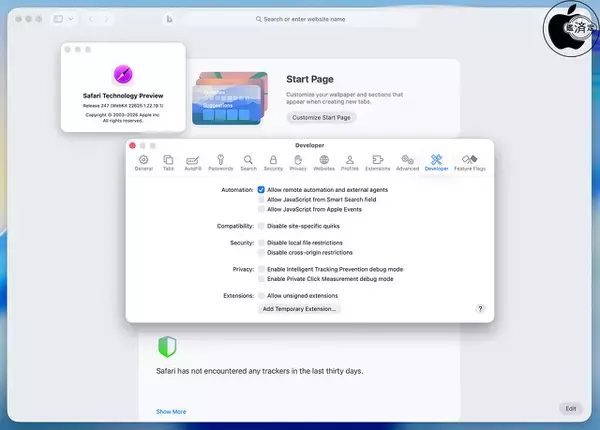
Task: Open the Extensions preferences pane
Action: click(x=378, y=163)
